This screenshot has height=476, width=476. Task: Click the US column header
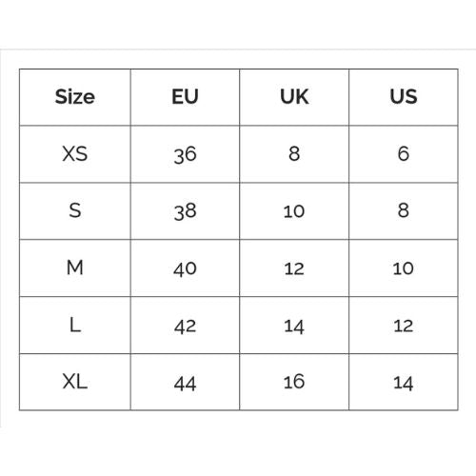[x=404, y=96]
